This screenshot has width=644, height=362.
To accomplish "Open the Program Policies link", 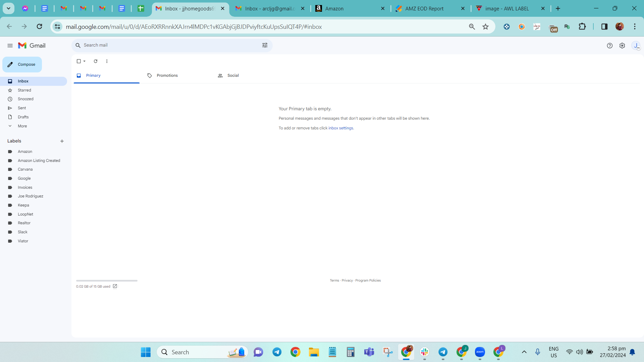I will coord(368,281).
